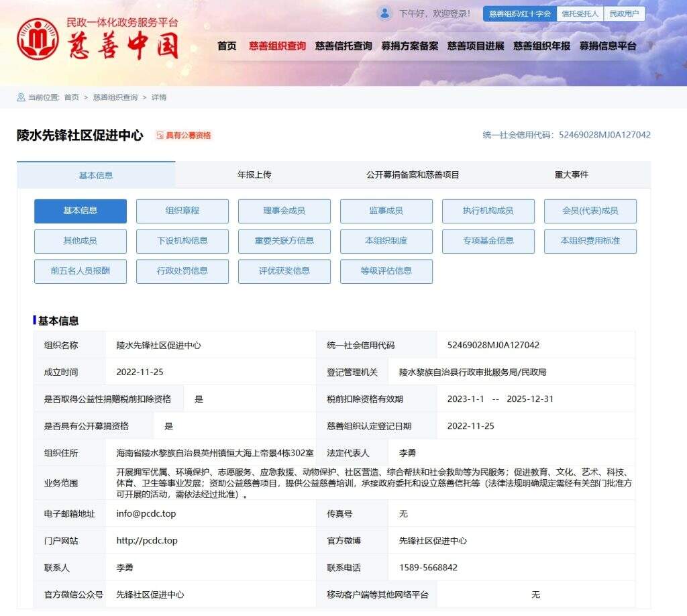Click the 官方微信公众号 value 先锋社区促进中心

click(150, 595)
